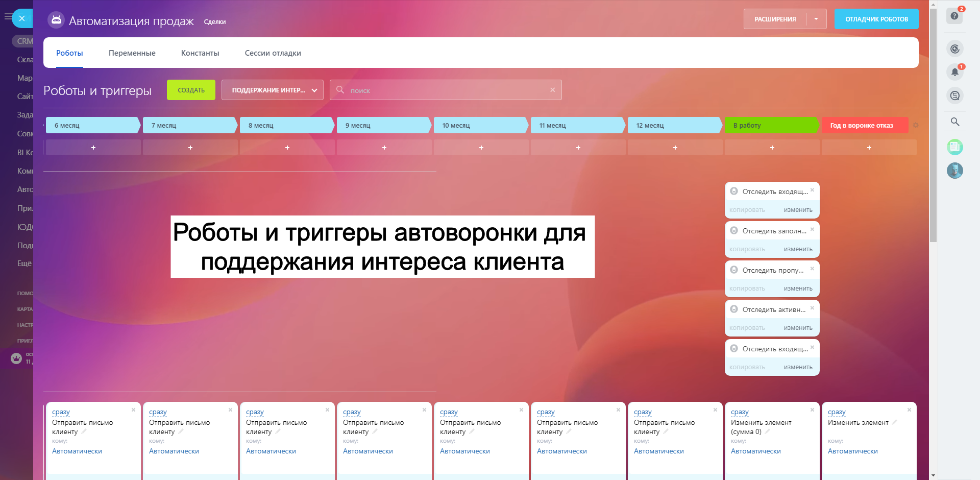This screenshot has height=480, width=980.
Task: Click the Сделки link in header
Action: 215,21
